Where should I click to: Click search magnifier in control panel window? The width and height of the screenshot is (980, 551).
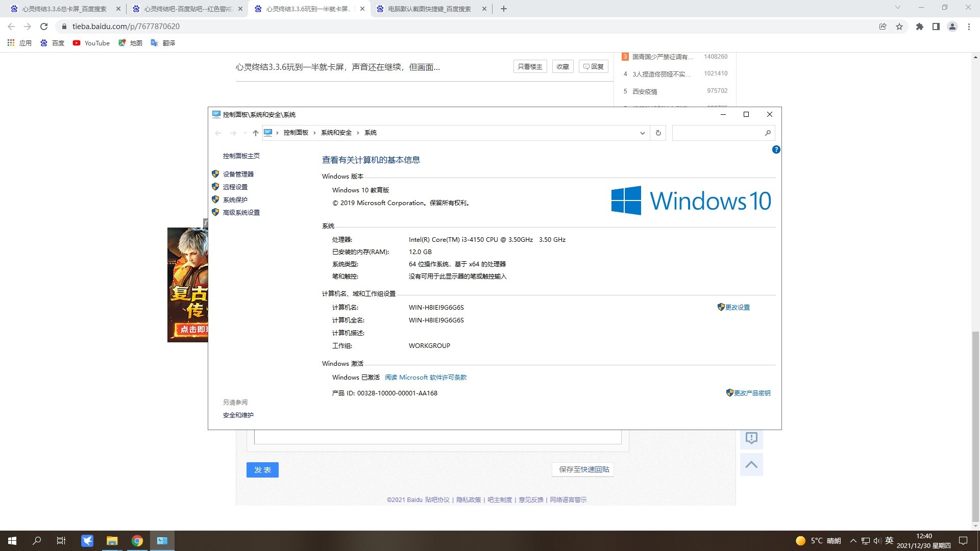(768, 133)
